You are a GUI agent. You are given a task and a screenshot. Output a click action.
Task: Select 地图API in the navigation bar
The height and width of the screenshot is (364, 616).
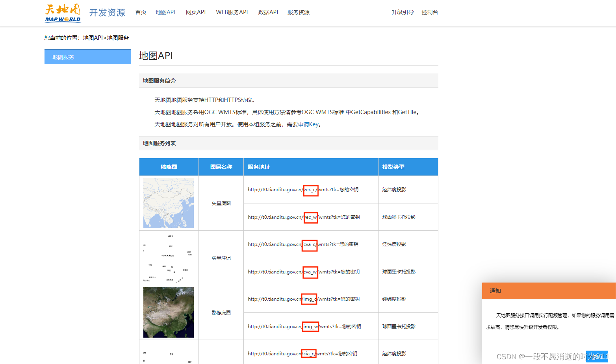165,12
